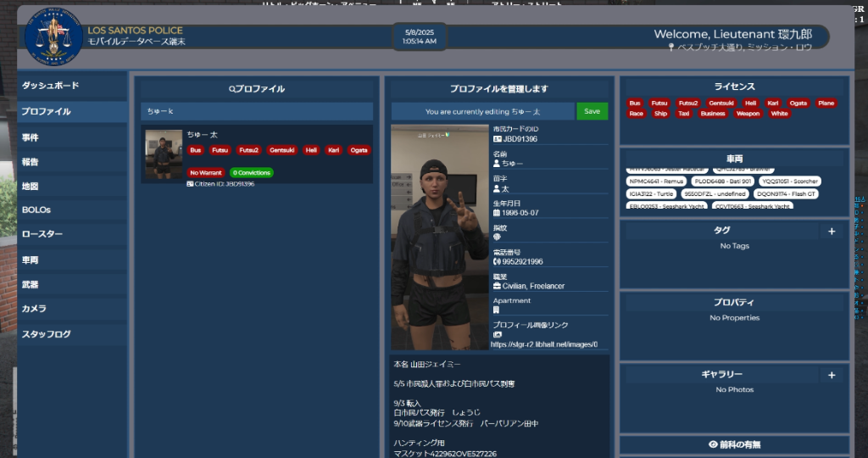
Task: Click the building icon under Apartment
Action: (x=496, y=310)
